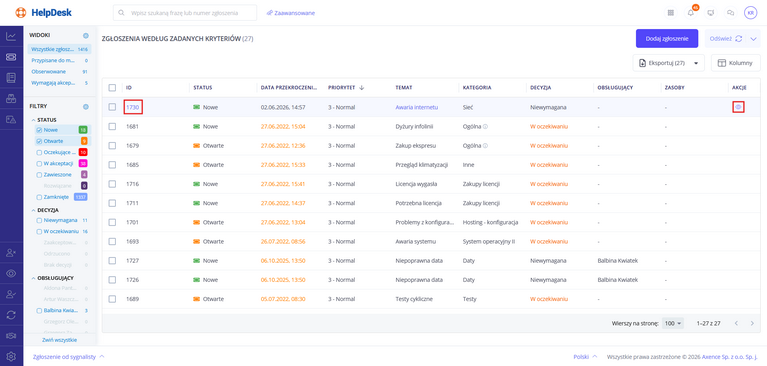Enable the Oczekujące status filter checkbox
The height and width of the screenshot is (366, 767).
[x=40, y=152]
